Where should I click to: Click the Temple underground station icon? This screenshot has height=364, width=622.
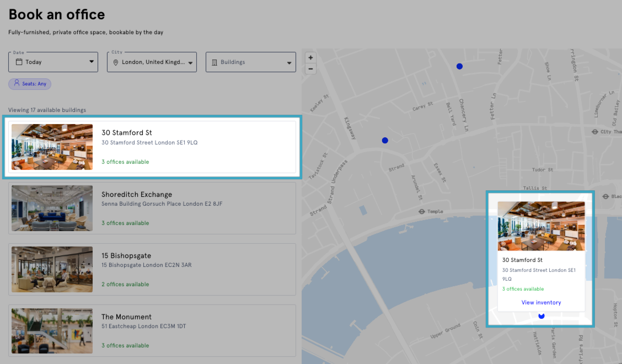(421, 211)
